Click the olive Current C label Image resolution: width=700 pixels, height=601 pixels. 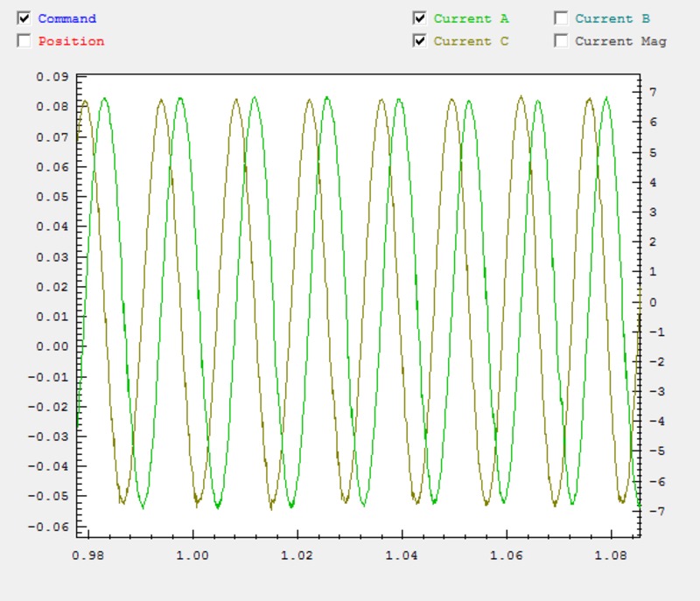[471, 41]
